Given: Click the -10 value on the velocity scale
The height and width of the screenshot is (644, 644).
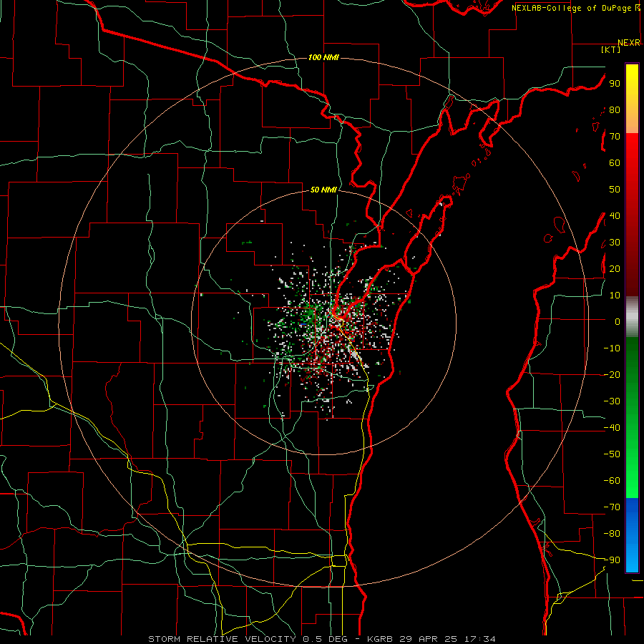Looking at the screenshot, I should pyautogui.click(x=612, y=348).
